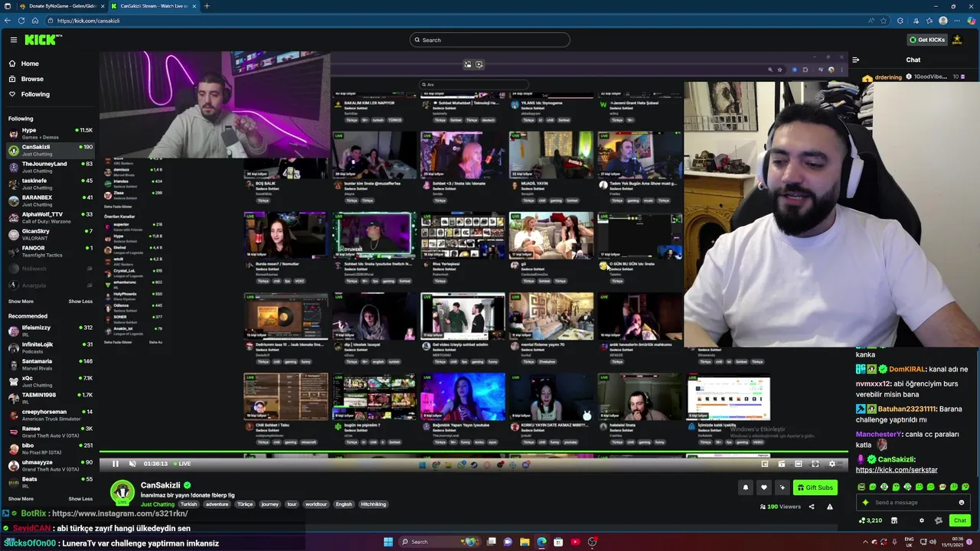Select the Hitchhiking tag
The image size is (980, 551).
(x=374, y=504)
